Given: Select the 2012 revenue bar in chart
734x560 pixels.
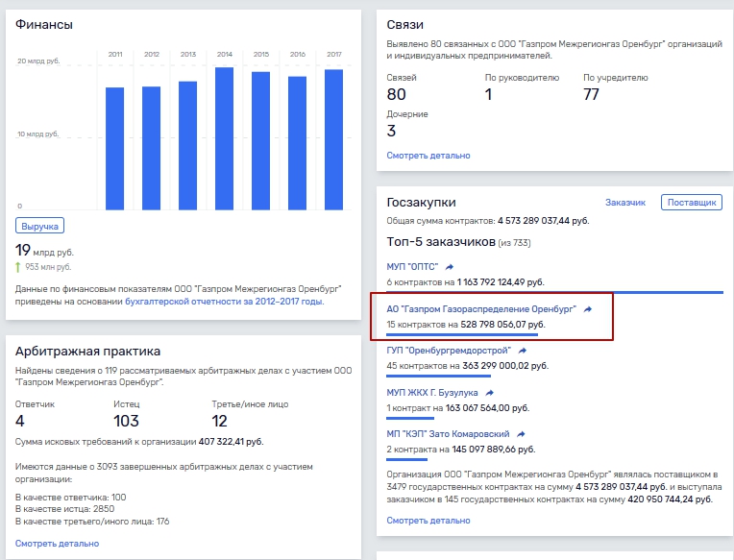Looking at the screenshot, I should tap(151, 148).
